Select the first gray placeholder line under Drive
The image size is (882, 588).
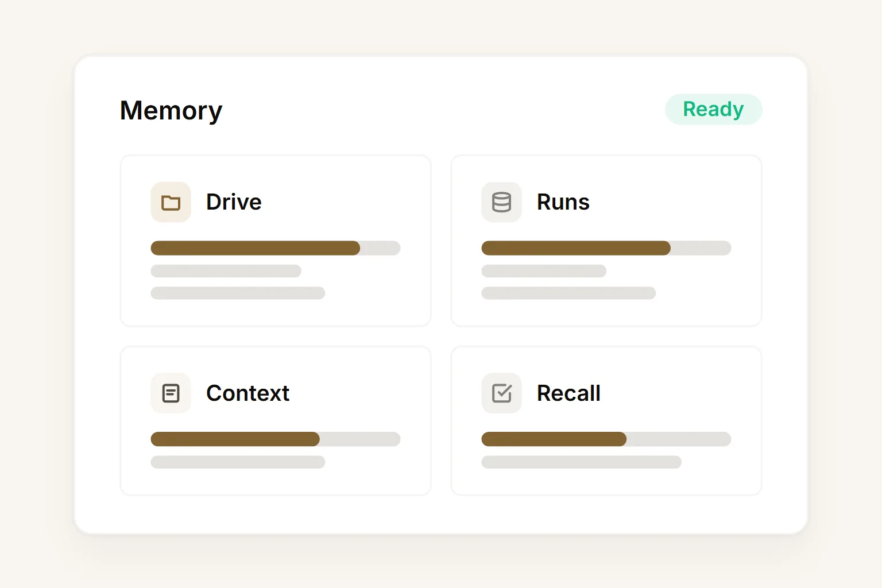226,271
